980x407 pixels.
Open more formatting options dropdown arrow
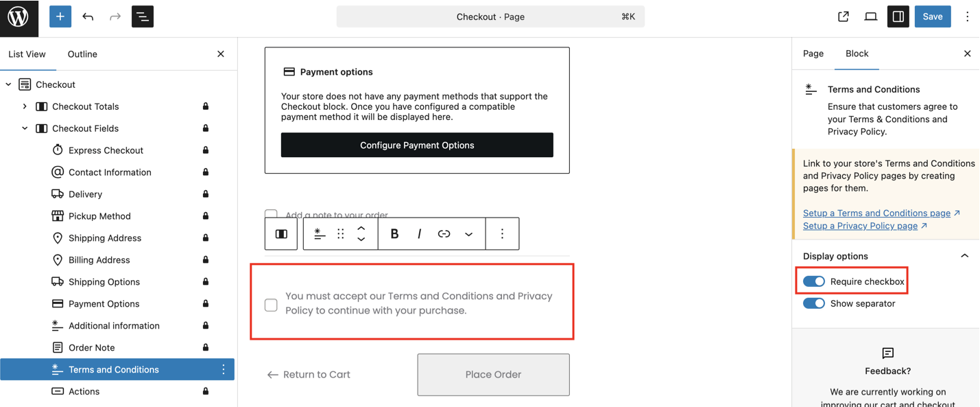click(469, 234)
